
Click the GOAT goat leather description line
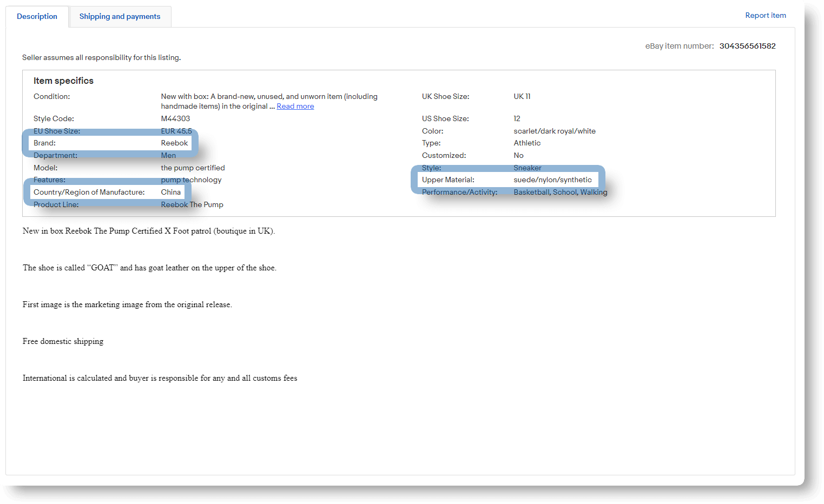(149, 268)
